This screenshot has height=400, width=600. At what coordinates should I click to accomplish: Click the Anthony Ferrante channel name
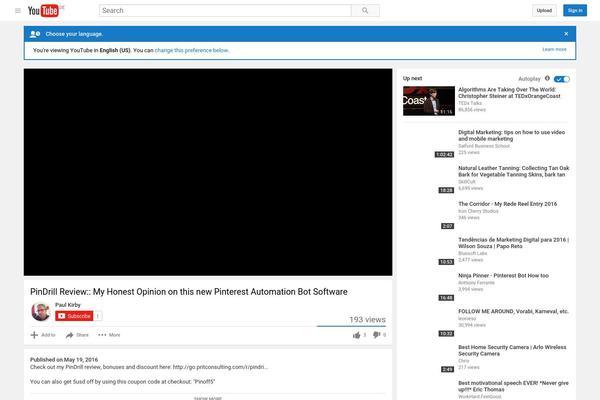point(476,282)
